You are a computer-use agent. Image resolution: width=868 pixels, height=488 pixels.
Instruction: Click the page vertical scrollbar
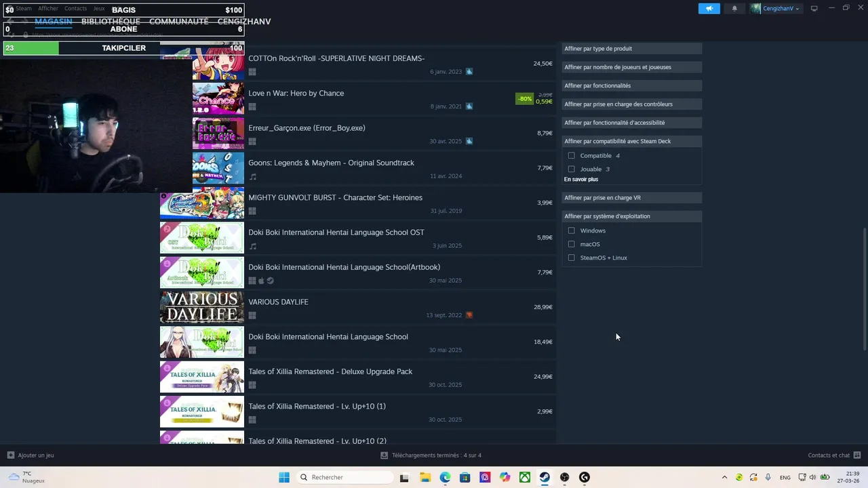pos(865,288)
